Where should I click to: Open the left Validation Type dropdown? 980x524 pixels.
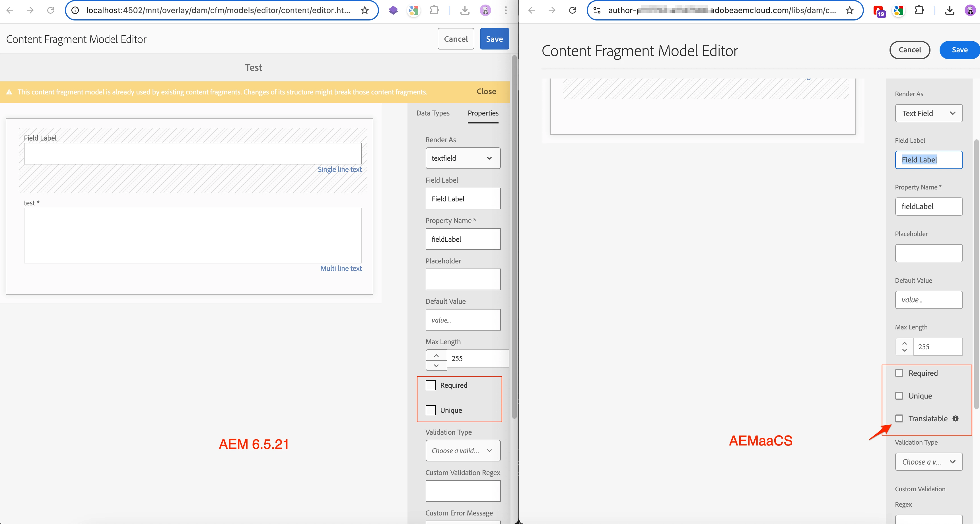(463, 451)
